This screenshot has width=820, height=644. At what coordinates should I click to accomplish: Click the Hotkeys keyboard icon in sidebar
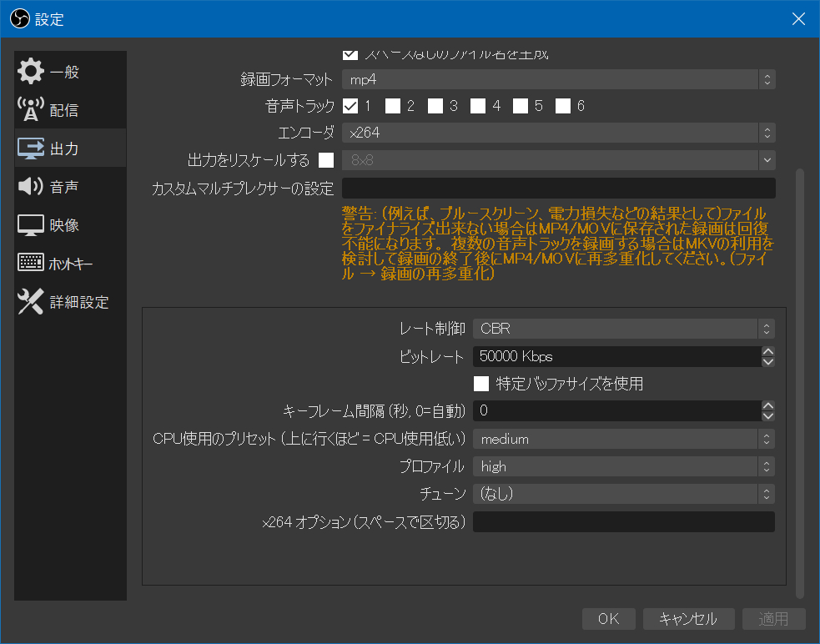tap(30, 263)
